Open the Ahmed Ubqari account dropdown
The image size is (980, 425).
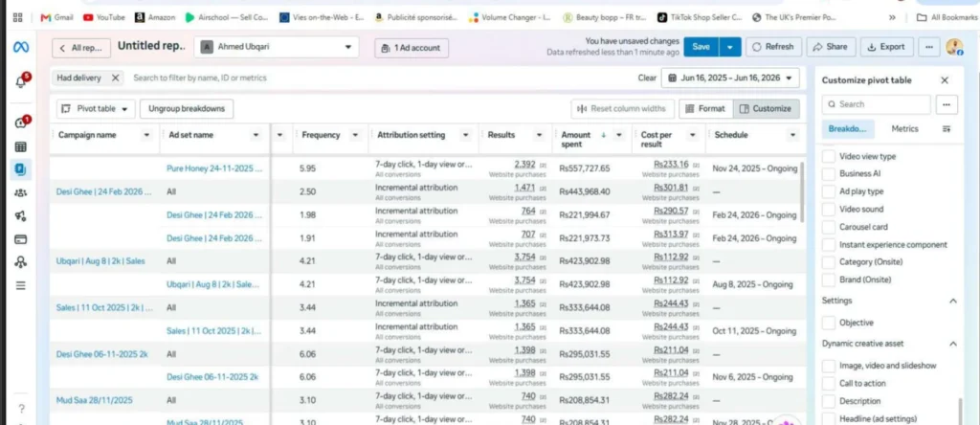pyautogui.click(x=277, y=47)
